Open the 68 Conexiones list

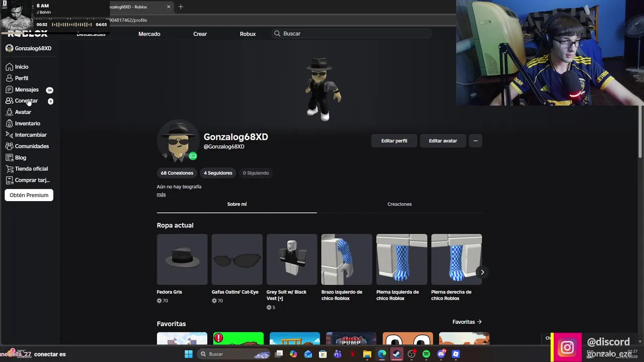[177, 173]
